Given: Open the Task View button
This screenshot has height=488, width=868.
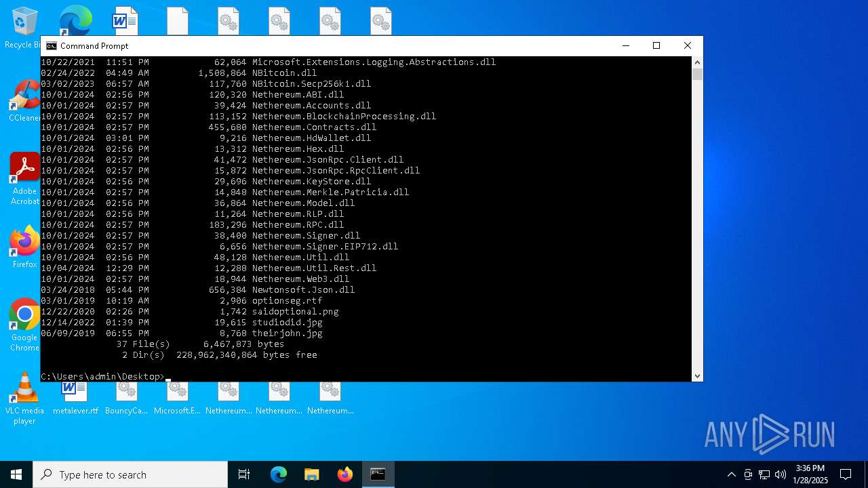Looking at the screenshot, I should [x=244, y=474].
